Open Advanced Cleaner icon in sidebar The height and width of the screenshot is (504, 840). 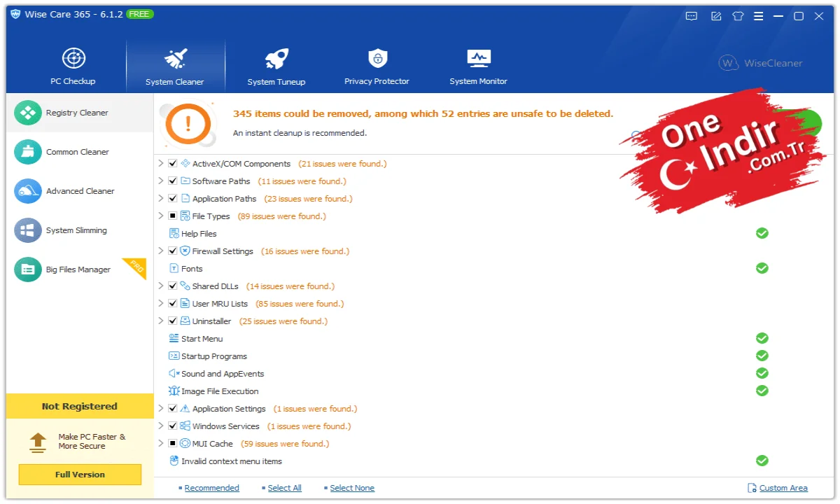coord(28,191)
